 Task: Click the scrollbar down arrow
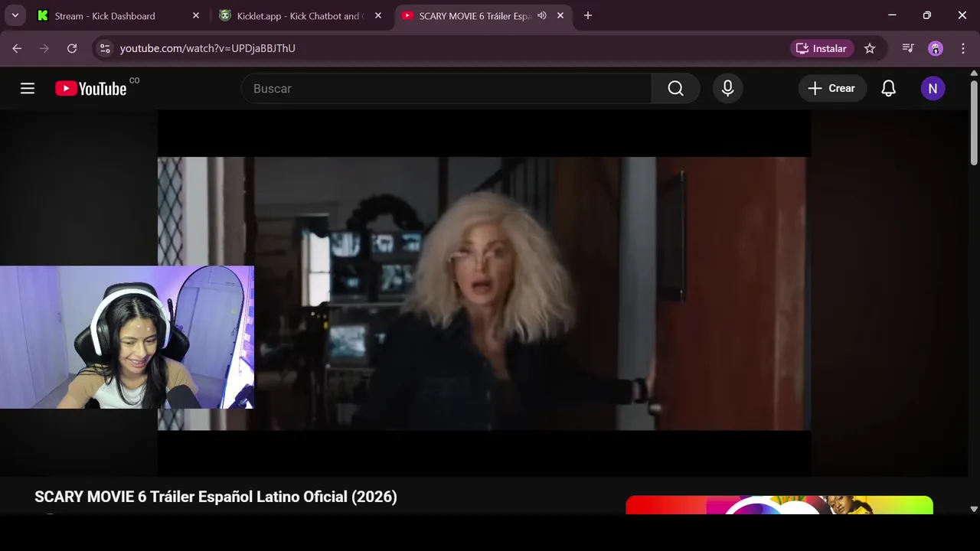tap(974, 509)
